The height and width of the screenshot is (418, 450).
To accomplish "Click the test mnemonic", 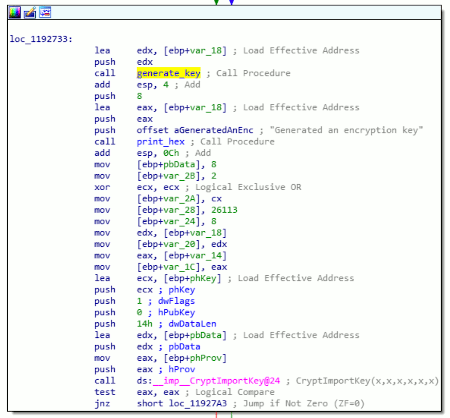I will pyautogui.click(x=105, y=392).
